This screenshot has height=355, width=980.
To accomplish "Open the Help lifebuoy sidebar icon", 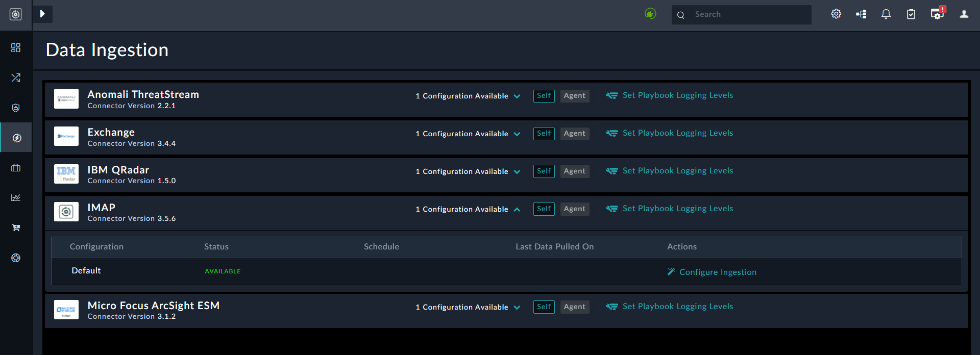I will [16, 258].
